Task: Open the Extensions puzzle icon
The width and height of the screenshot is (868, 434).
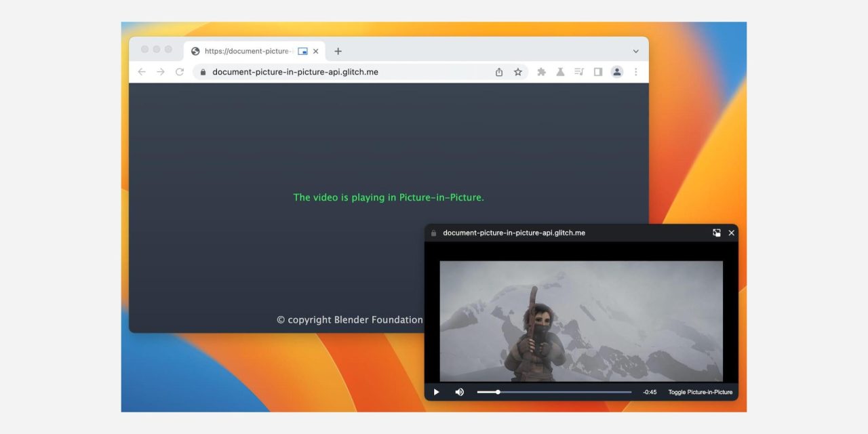Action: tap(541, 72)
